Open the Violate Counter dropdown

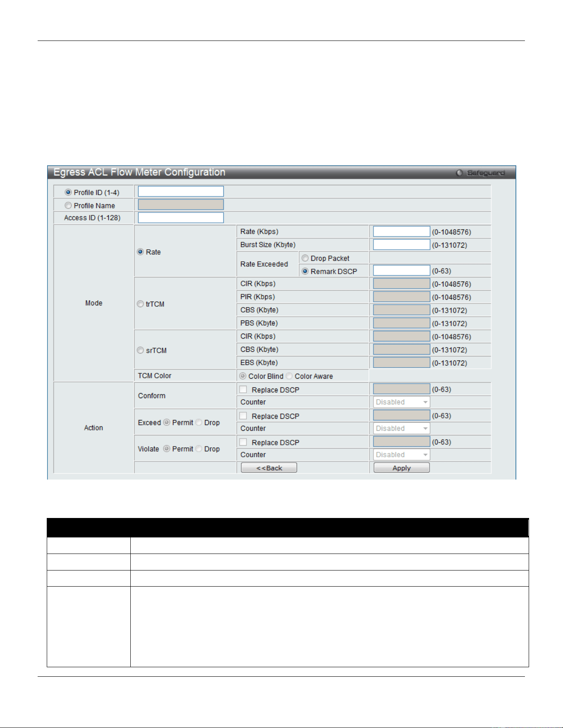pos(402,455)
